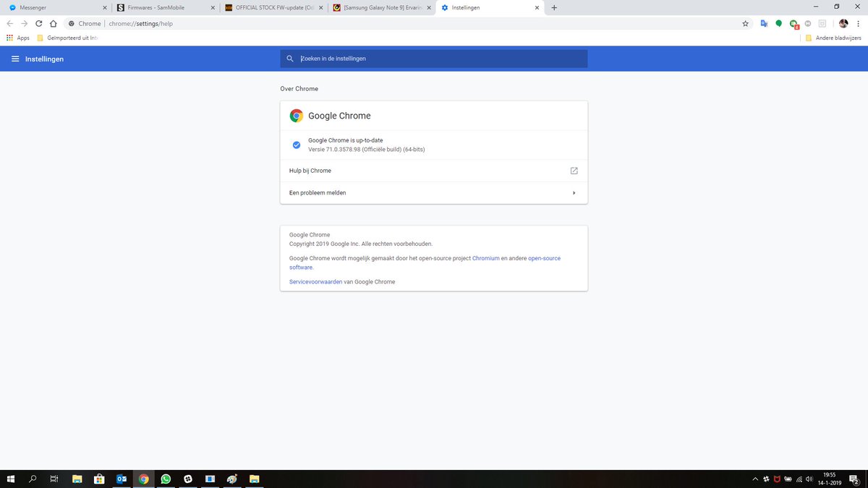Go to the home page
The height and width of the screenshot is (488, 868).
click(53, 23)
